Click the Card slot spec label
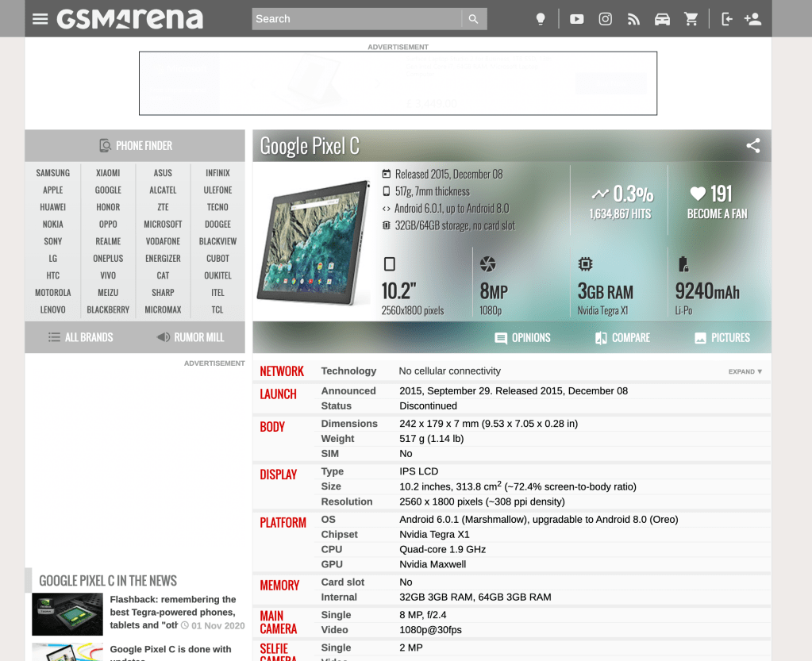Screen dimensions: 812x661 pyautogui.click(x=342, y=582)
